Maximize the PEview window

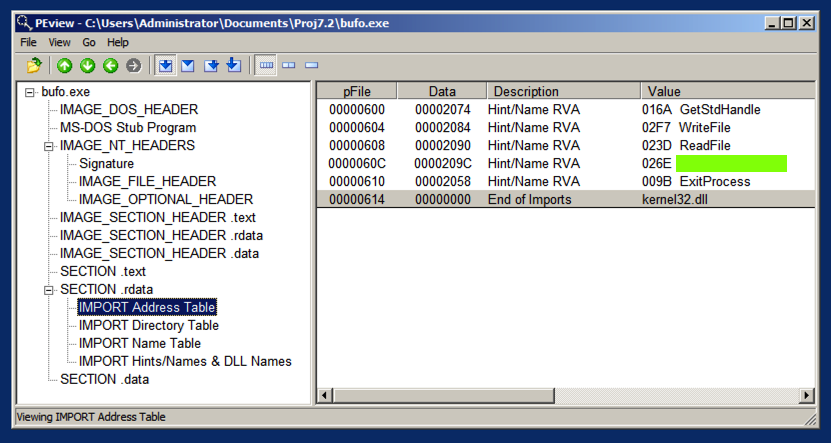coord(789,23)
